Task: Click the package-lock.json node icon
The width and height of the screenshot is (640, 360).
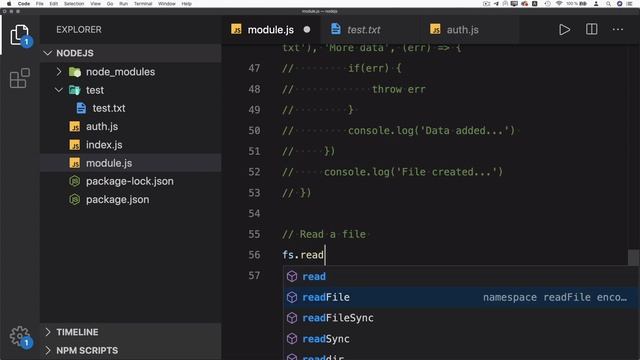Action: 75,181
